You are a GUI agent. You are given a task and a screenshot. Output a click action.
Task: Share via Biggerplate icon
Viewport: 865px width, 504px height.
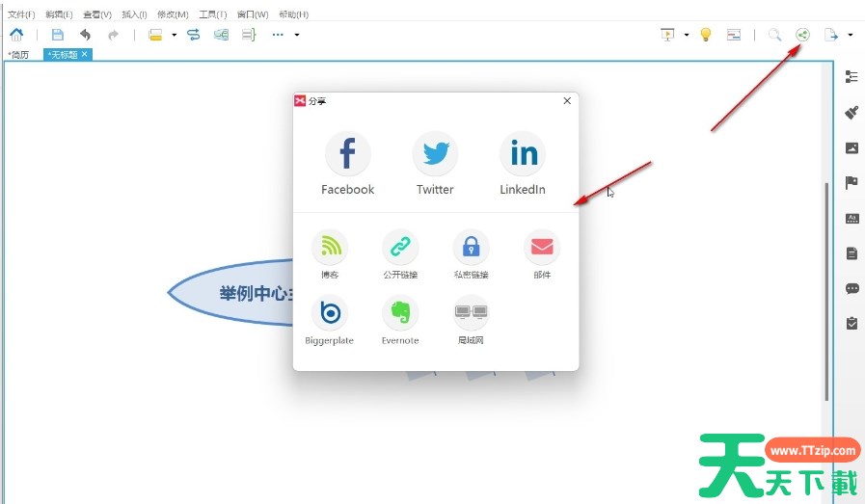(x=330, y=313)
